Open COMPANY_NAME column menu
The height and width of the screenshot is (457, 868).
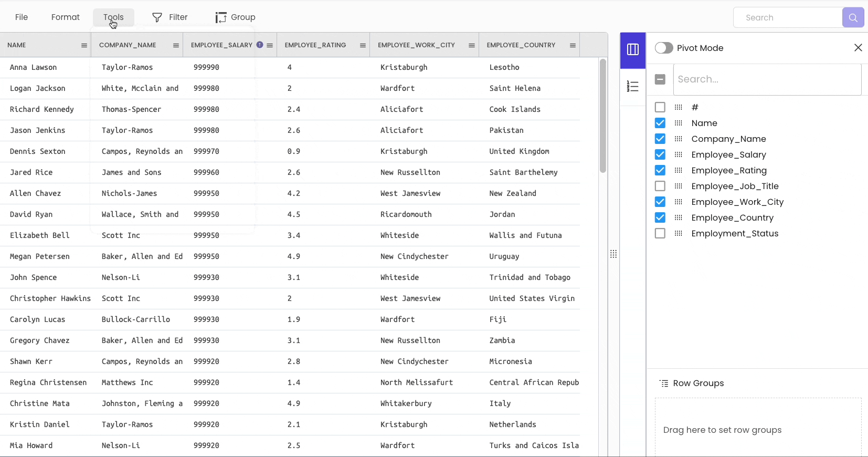tap(176, 45)
